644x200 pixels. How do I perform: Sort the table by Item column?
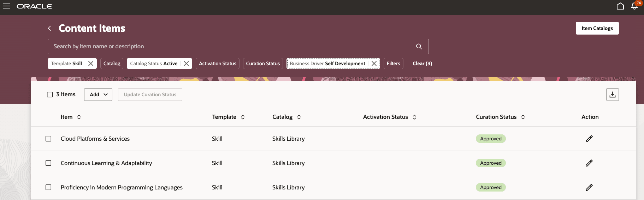[79, 117]
